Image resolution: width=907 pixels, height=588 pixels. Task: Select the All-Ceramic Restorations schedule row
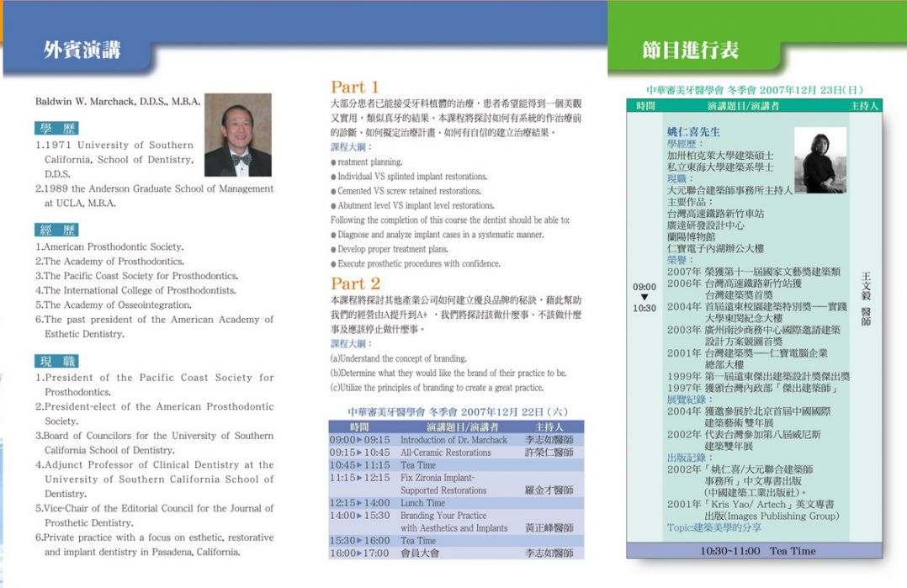455,453
